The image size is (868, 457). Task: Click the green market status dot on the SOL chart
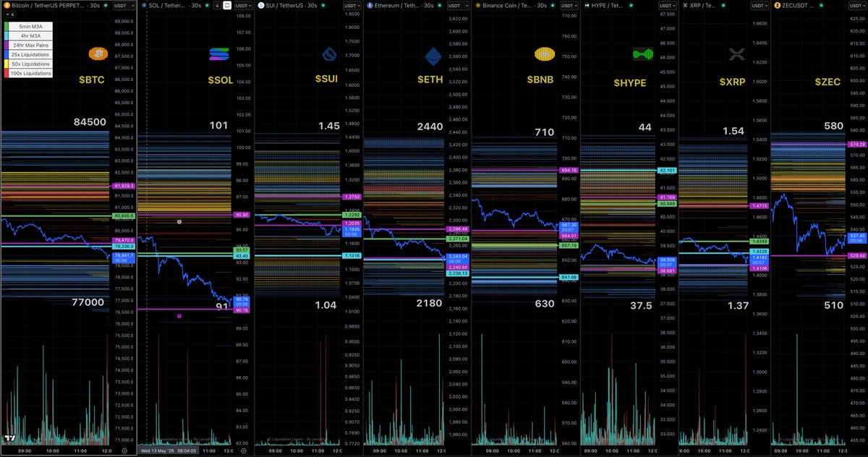207,5
